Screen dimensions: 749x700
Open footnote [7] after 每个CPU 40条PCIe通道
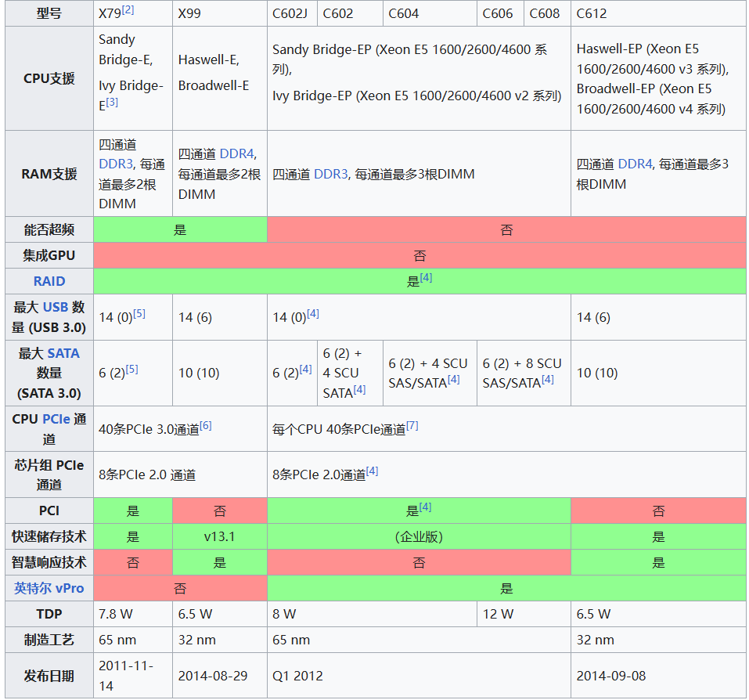coord(412,425)
